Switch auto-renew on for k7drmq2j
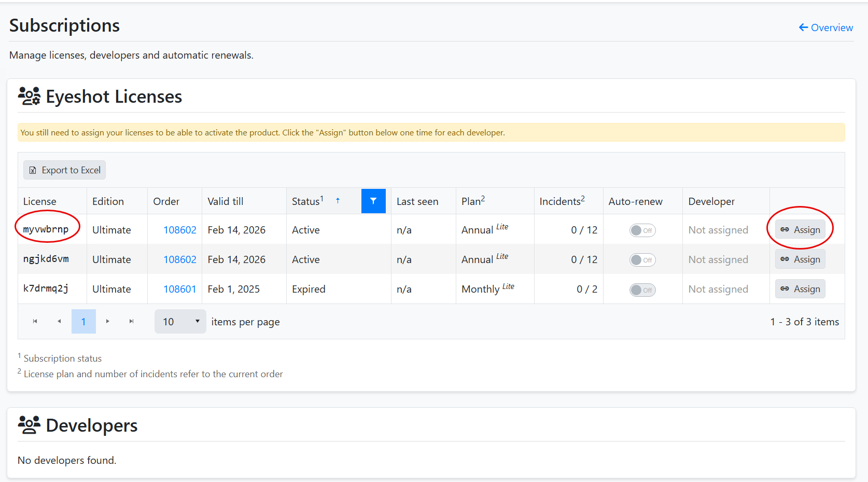Image resolution: width=868 pixels, height=482 pixels. pos(642,290)
